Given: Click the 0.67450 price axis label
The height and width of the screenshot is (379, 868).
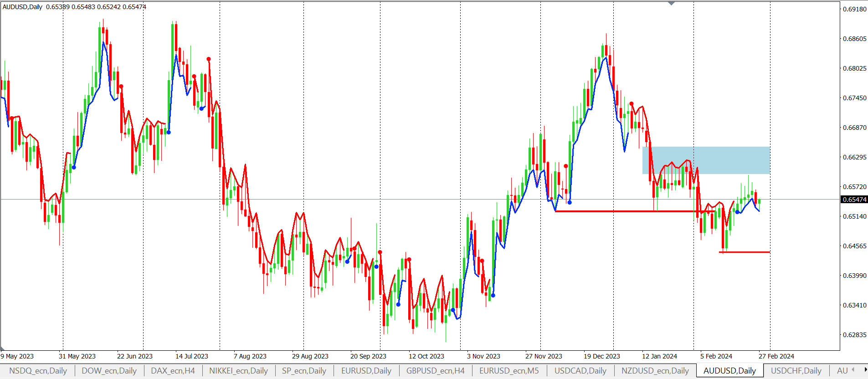Looking at the screenshot, I should [855, 98].
